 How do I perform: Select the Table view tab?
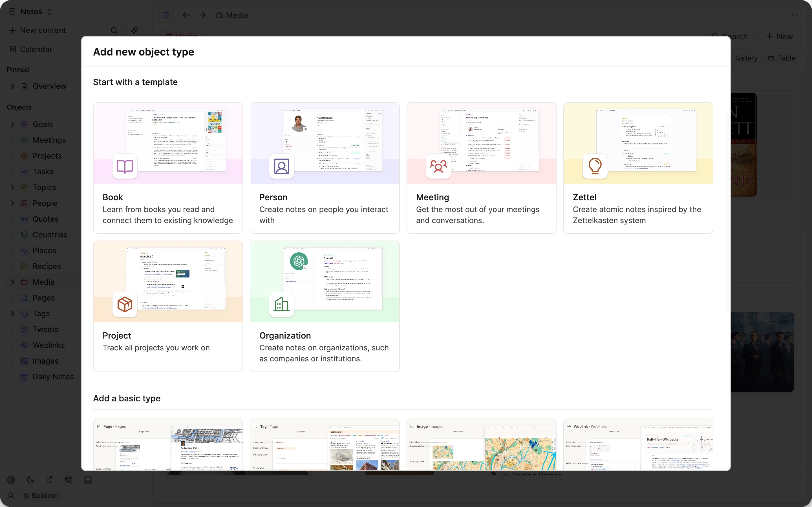pos(782,58)
